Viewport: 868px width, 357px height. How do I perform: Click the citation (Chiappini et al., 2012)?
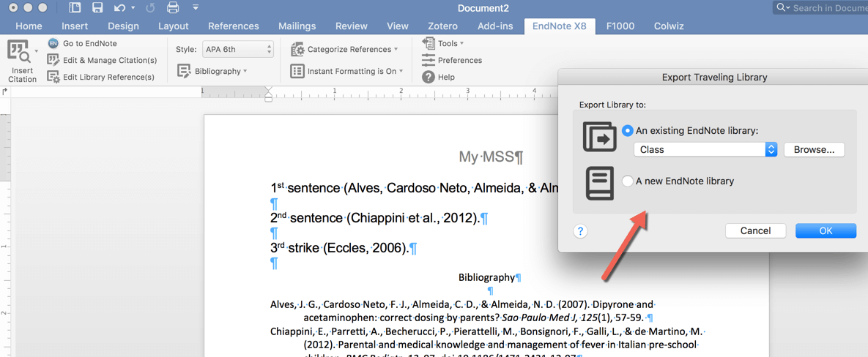coord(412,218)
